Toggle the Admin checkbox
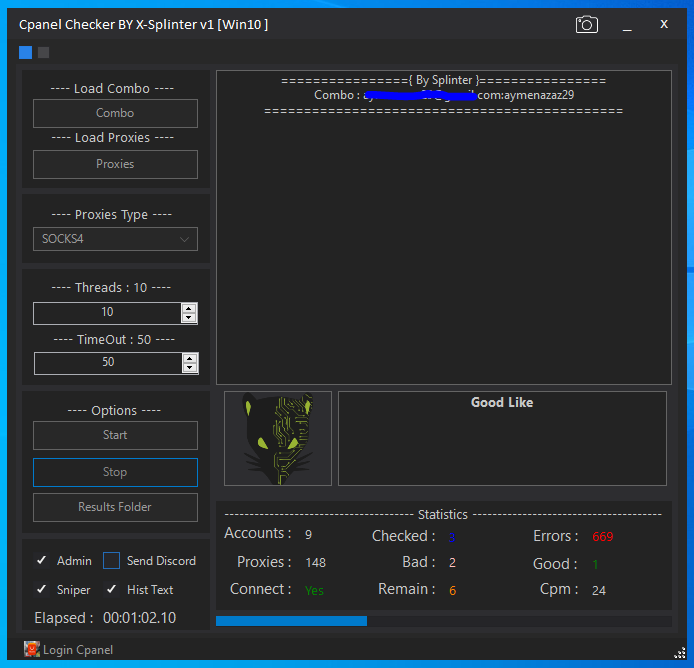The width and height of the screenshot is (694, 668). tap(42, 561)
